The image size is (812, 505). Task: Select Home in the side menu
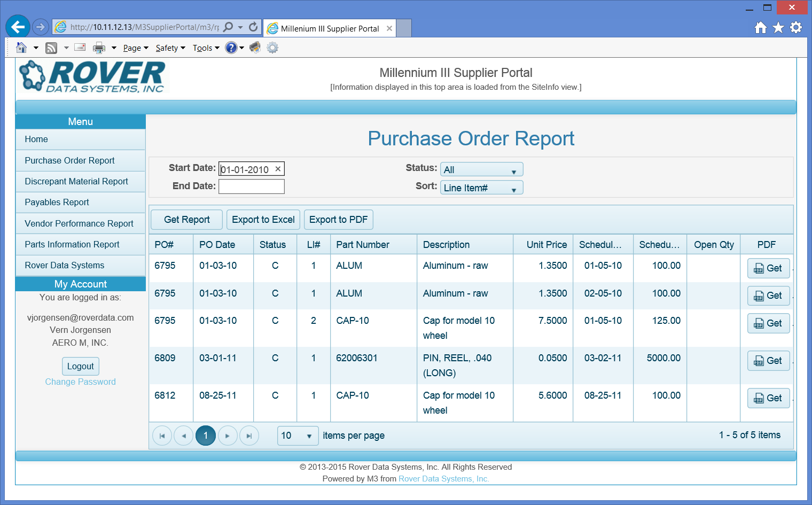click(x=81, y=139)
